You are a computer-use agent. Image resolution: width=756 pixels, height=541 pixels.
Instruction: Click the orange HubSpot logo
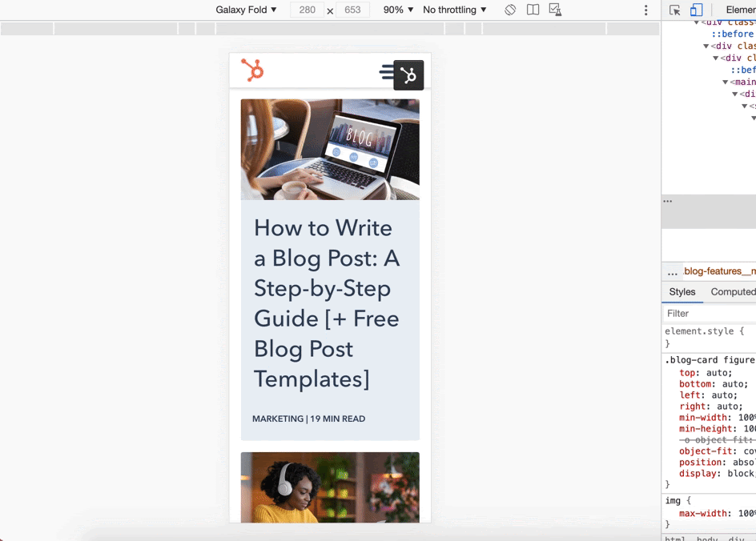(252, 70)
